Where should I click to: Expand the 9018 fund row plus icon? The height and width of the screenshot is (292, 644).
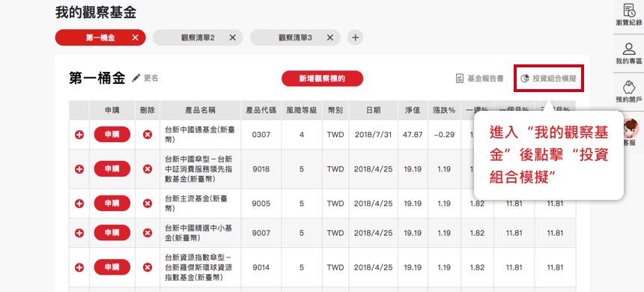[x=79, y=168]
